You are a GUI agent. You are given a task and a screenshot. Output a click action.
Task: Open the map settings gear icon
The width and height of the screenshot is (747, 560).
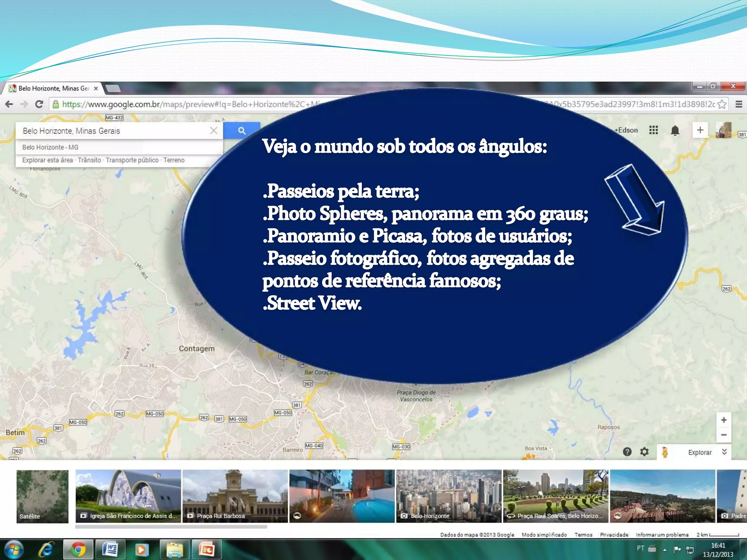click(645, 452)
